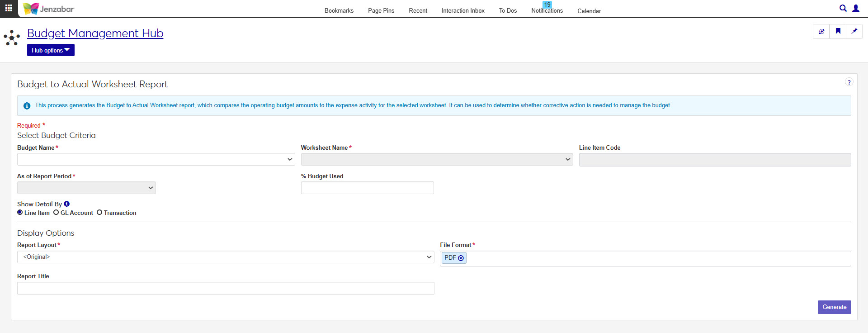Image resolution: width=868 pixels, height=333 pixels.
Task: Open the Report Layout dropdown
Action: coord(226,257)
